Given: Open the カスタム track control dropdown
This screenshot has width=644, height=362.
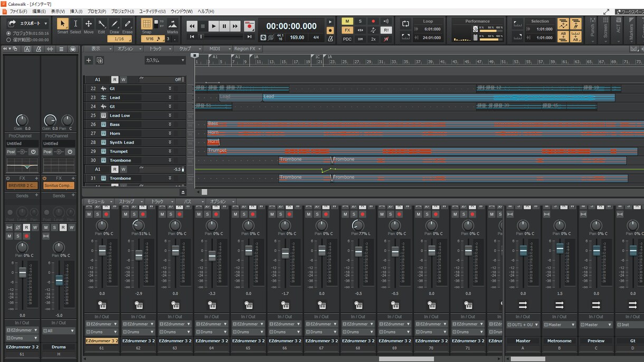Looking at the screenshot, I should 165,60.
